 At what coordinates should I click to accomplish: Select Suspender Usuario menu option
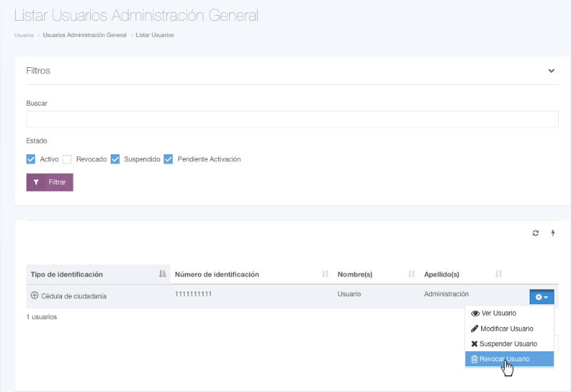[x=507, y=343]
